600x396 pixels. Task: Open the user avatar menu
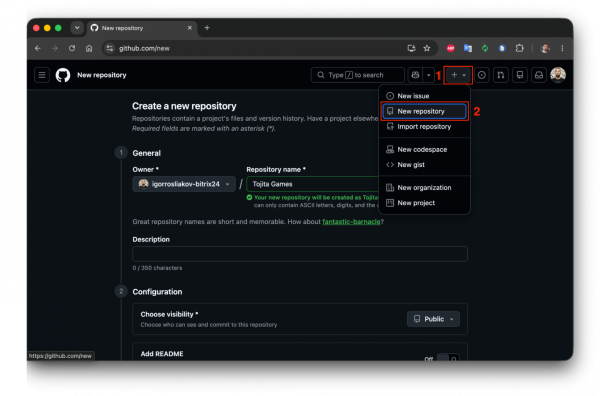(558, 75)
